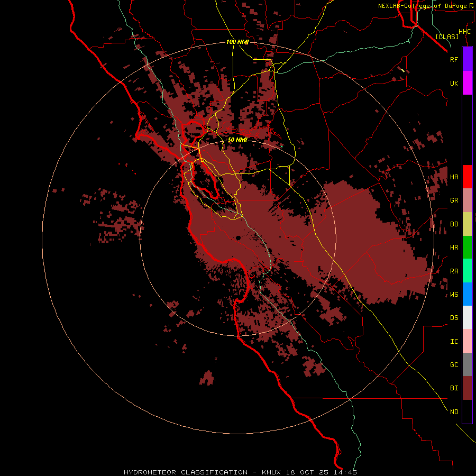
Task: Click the HYDROMETEOR CLASSIFICATION title text
Action: click(186, 472)
